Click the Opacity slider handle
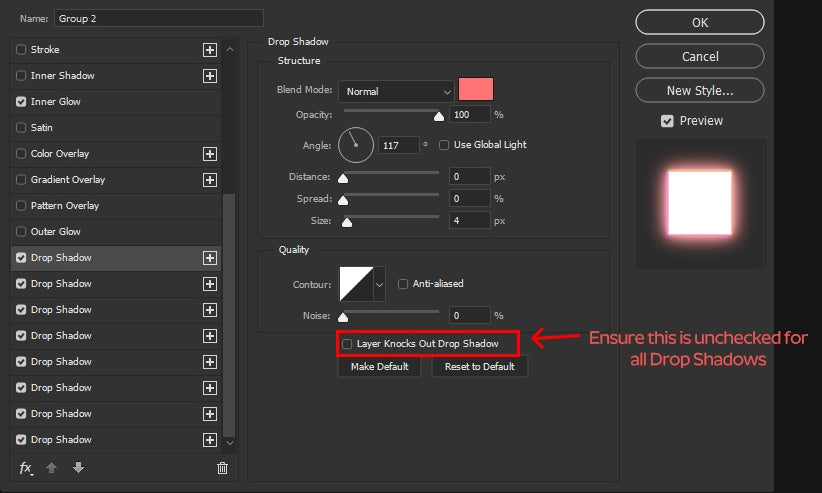The image size is (822, 493). coord(439,116)
